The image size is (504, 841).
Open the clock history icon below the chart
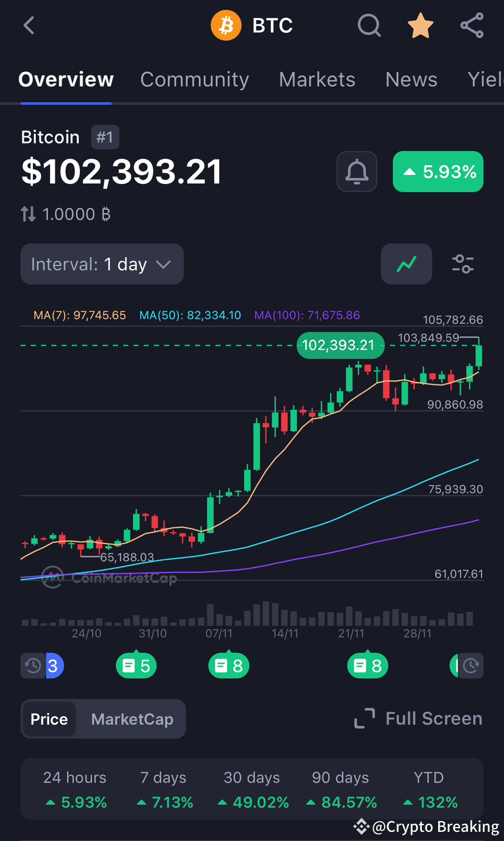tap(33, 666)
